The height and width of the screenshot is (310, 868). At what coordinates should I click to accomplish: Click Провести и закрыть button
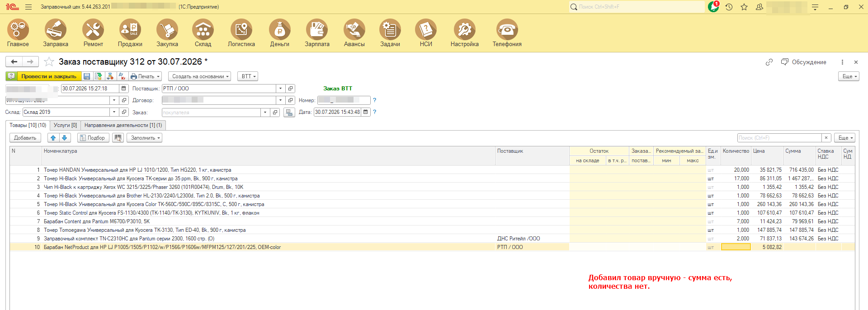point(49,76)
